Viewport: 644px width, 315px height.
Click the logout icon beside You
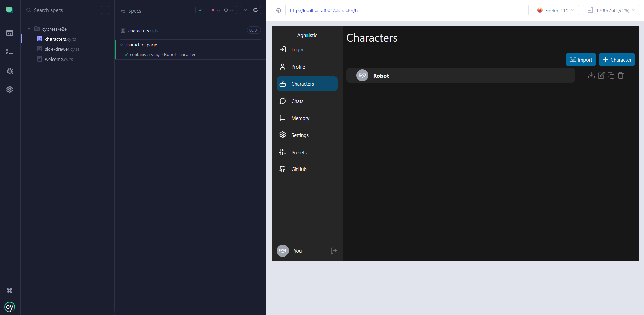(334, 251)
